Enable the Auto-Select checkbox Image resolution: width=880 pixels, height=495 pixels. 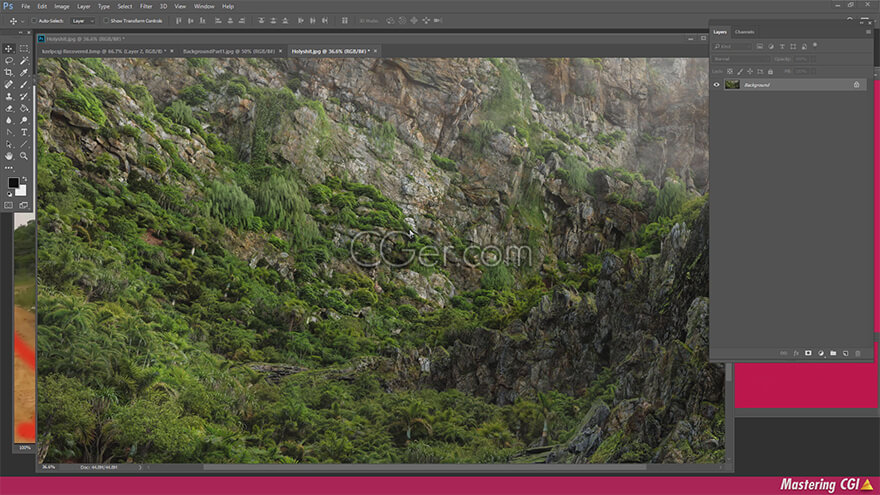tap(34, 21)
